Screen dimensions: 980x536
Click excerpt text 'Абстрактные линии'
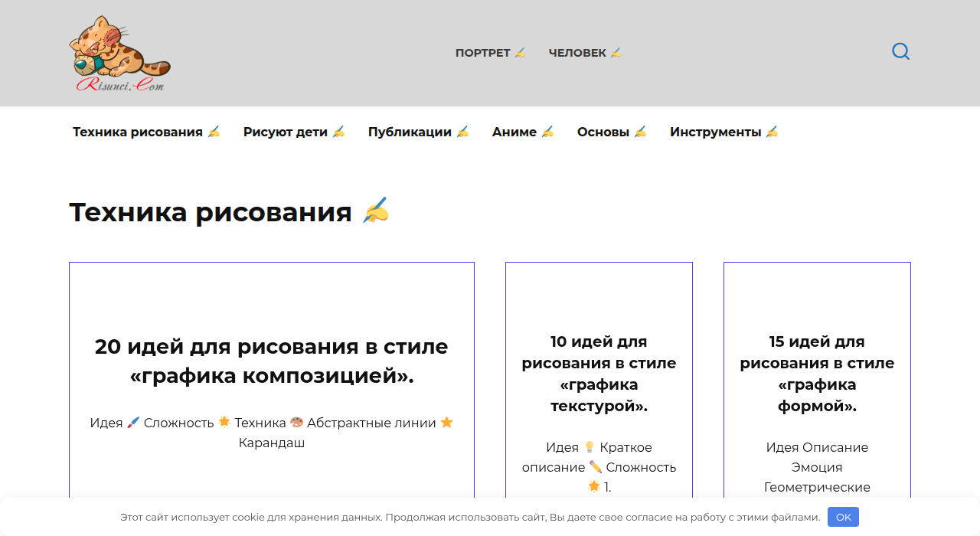[x=371, y=423]
